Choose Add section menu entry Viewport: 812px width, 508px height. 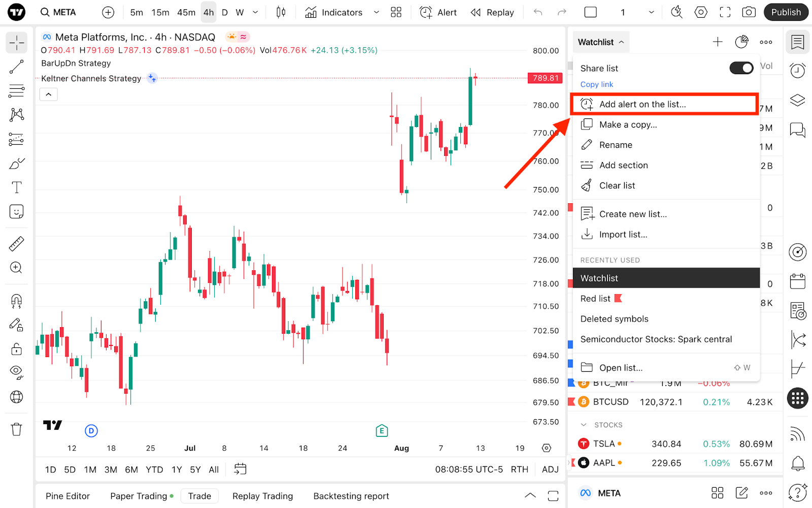(x=666, y=165)
